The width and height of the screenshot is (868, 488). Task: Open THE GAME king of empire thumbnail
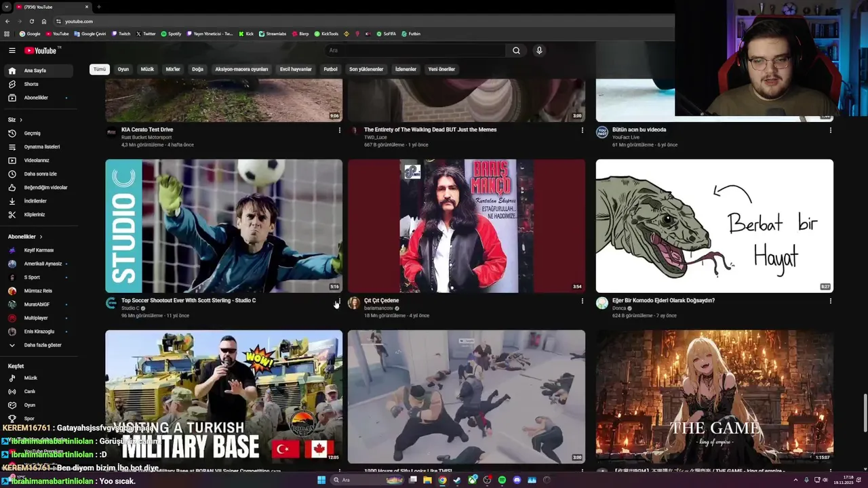pyautogui.click(x=715, y=396)
